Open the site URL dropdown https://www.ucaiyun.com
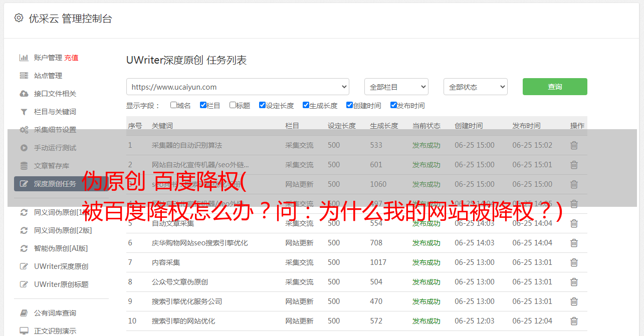The width and height of the screenshot is (644, 336). (238, 87)
